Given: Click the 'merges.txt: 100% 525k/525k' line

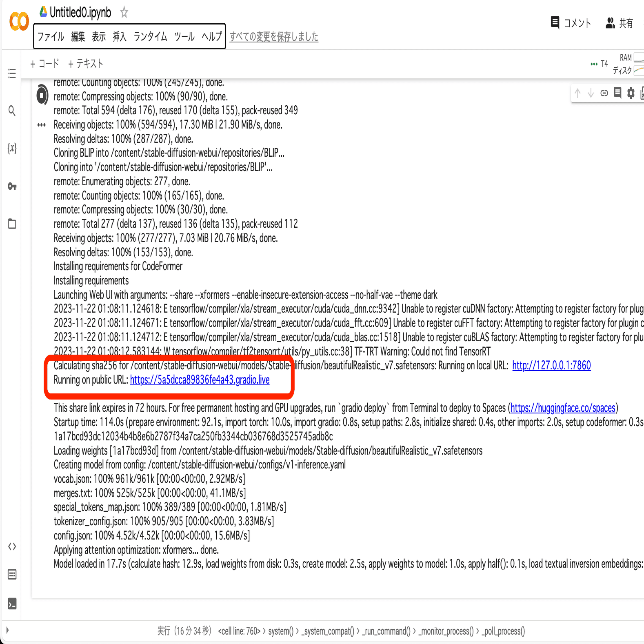Looking at the screenshot, I should (150, 493).
